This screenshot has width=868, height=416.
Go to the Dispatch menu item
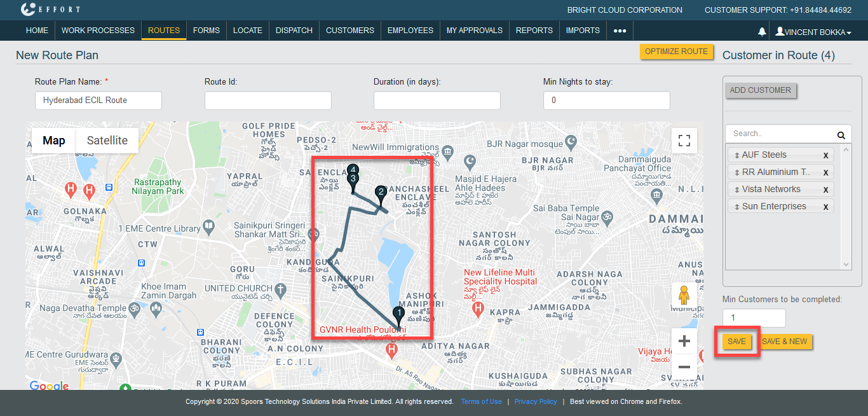click(294, 31)
